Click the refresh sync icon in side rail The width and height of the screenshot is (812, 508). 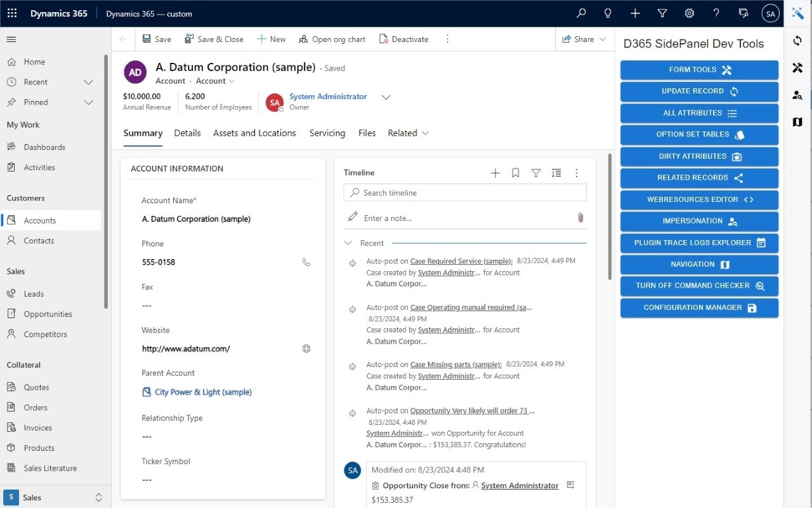[797, 41]
